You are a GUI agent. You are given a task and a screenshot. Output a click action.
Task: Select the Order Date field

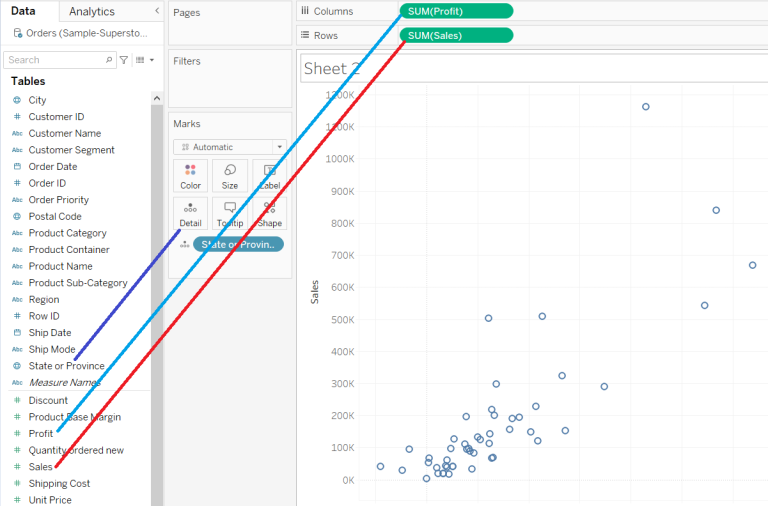pyautogui.click(x=53, y=167)
